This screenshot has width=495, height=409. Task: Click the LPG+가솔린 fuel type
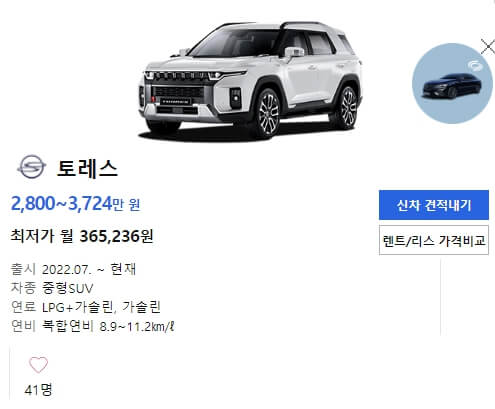pyautogui.click(x=77, y=307)
